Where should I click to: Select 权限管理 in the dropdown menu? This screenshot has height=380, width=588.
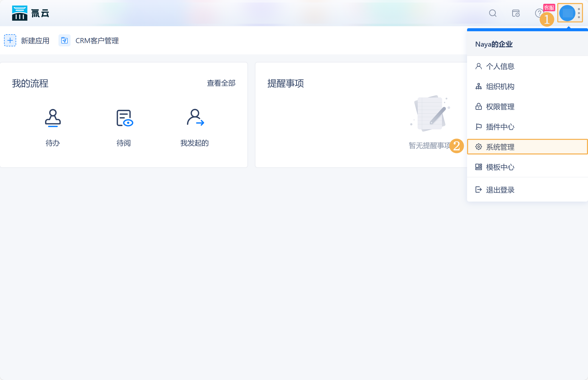pyautogui.click(x=500, y=107)
